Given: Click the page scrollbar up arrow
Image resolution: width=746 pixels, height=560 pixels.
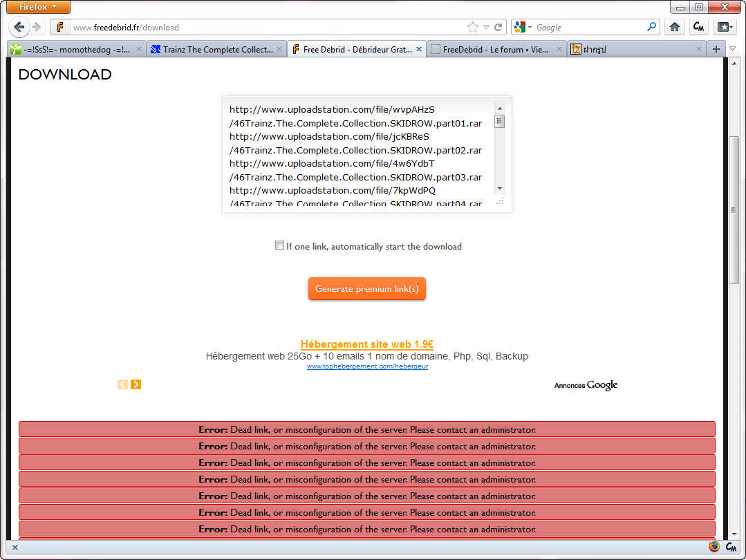Looking at the screenshot, I should [734, 64].
